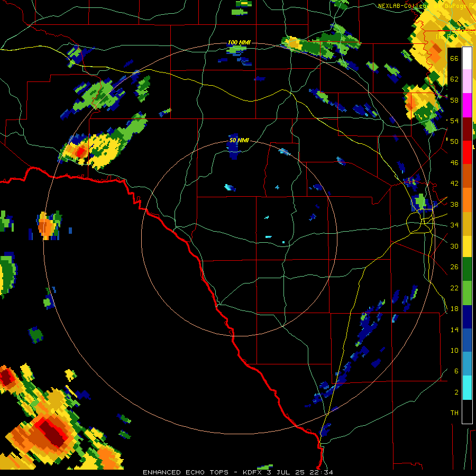This screenshot has height=476, width=476.
Task: Click the "58" value on the color scale
Action: coord(454,100)
